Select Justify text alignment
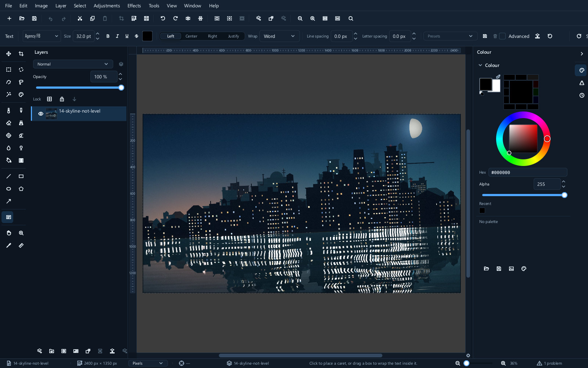The image size is (588, 368). point(233,36)
